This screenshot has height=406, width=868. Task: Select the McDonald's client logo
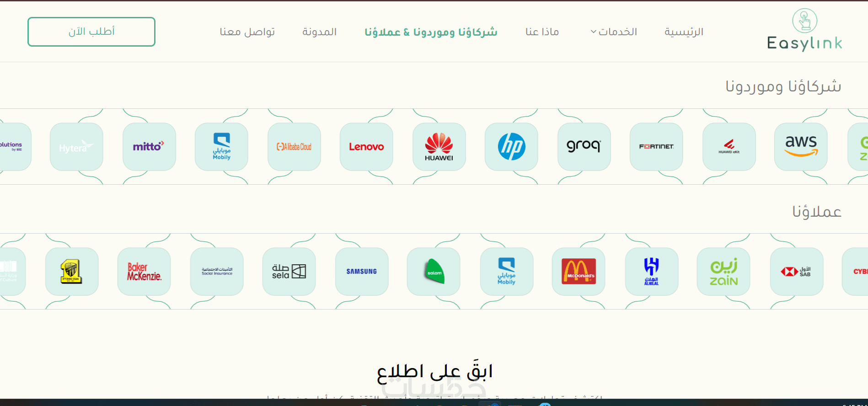coord(579,272)
